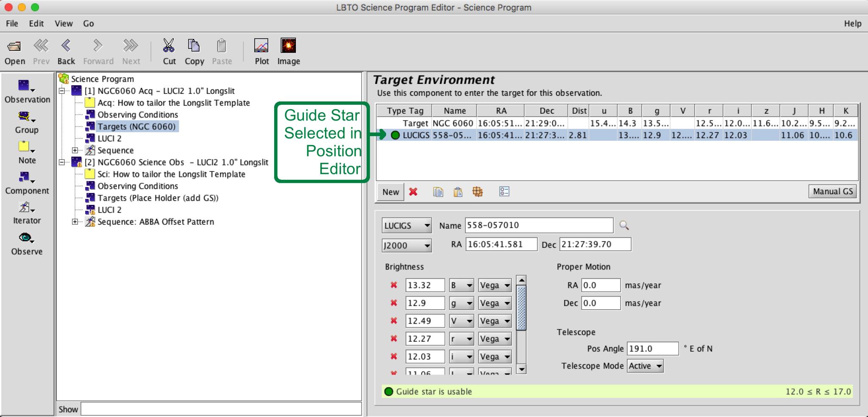Click the Dec coordinate field 21:27:39.70
The image size is (868, 417).
(x=595, y=244)
